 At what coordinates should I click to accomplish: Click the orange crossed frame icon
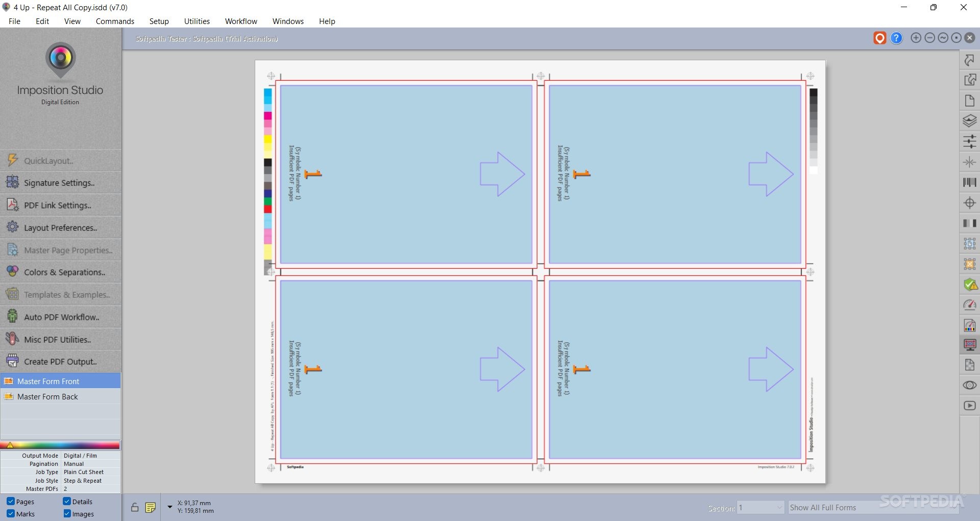(969, 264)
